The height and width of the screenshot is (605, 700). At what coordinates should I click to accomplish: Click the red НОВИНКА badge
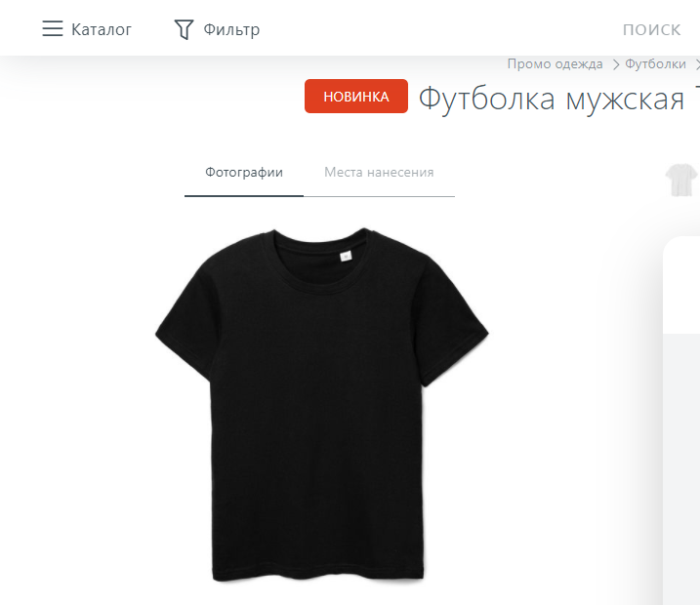point(356,96)
